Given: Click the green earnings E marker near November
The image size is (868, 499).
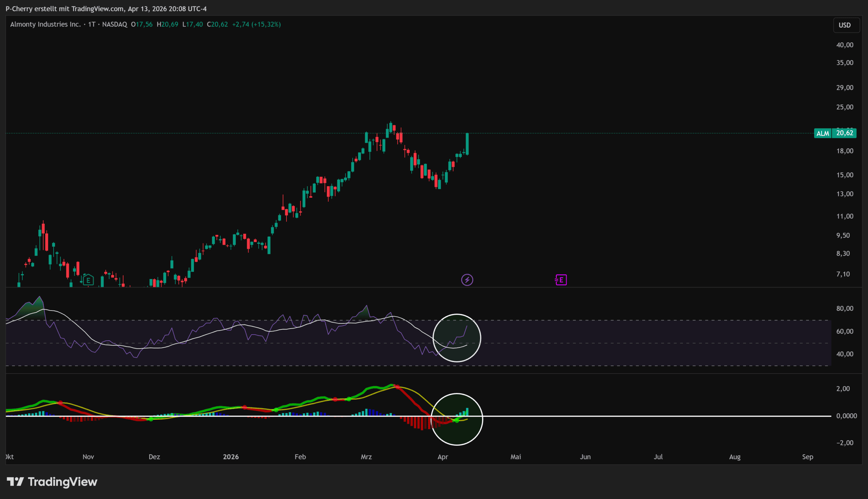Looking at the screenshot, I should [88, 280].
